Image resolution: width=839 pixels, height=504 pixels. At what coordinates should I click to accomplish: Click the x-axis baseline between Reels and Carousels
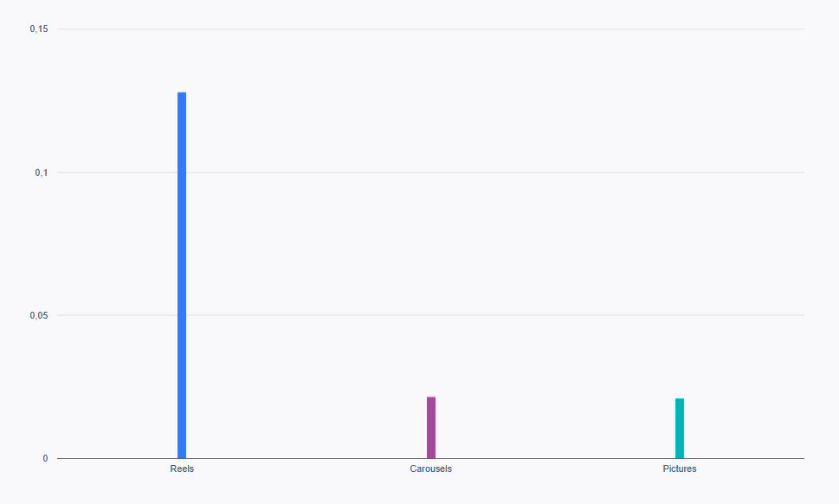coord(307,458)
